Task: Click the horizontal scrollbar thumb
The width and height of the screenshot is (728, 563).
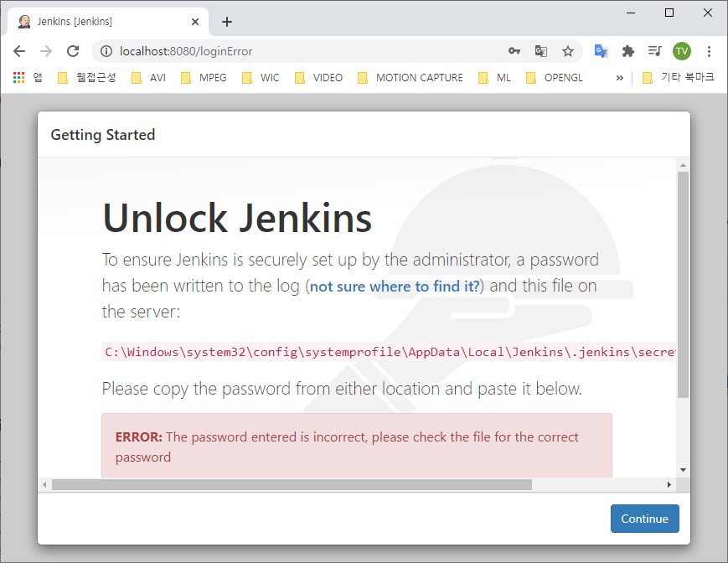Action: point(292,484)
